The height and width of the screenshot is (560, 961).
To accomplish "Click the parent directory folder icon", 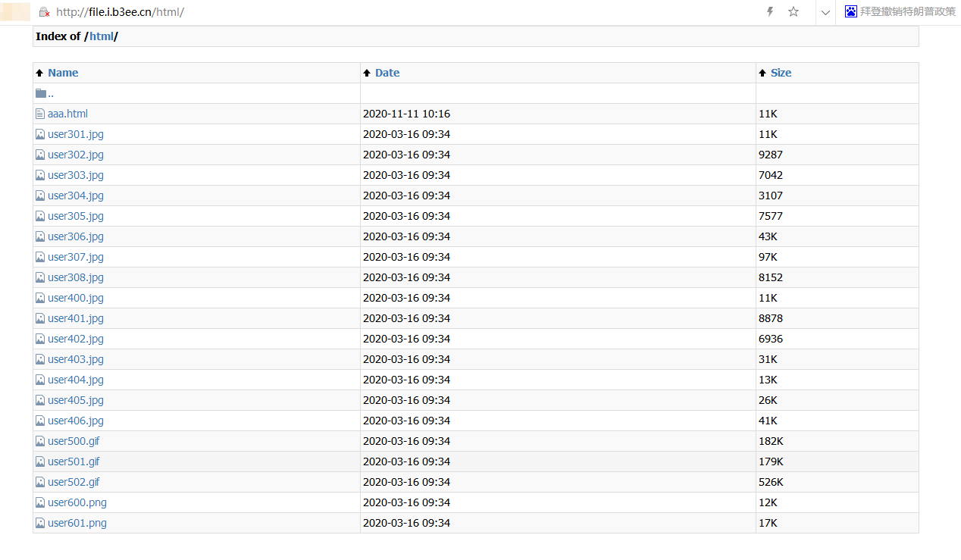I will [40, 93].
